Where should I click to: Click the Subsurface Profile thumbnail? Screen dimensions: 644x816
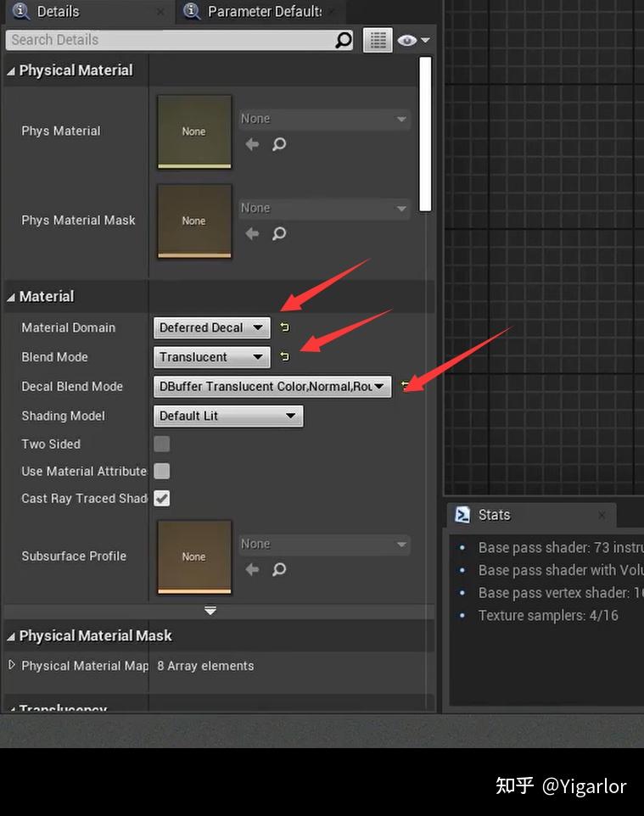click(x=194, y=556)
